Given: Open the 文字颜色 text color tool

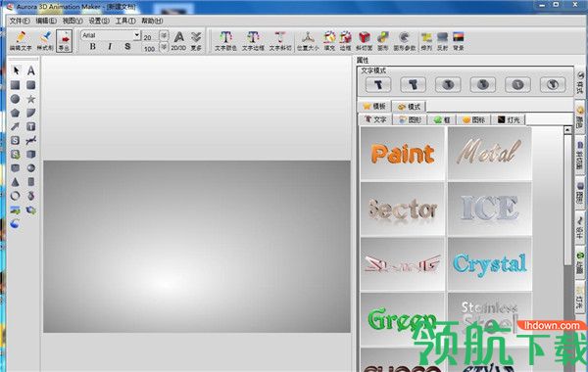Looking at the screenshot, I should point(225,41).
